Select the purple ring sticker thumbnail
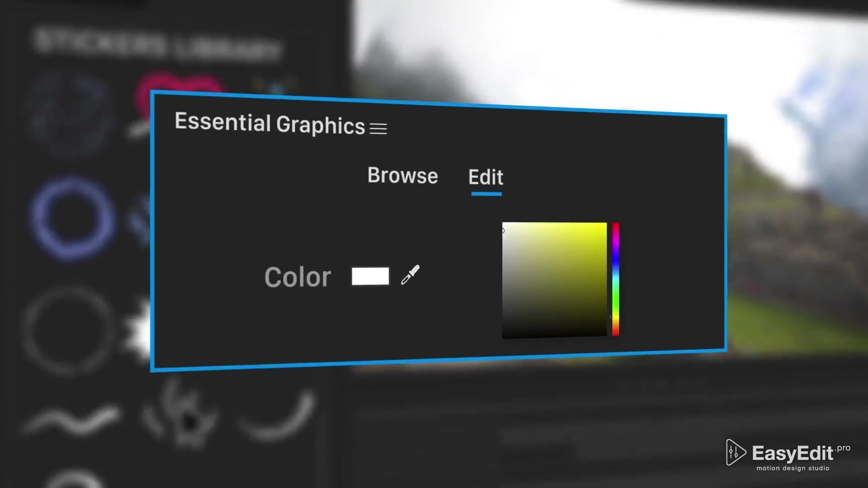The width and height of the screenshot is (868, 488). point(72,219)
